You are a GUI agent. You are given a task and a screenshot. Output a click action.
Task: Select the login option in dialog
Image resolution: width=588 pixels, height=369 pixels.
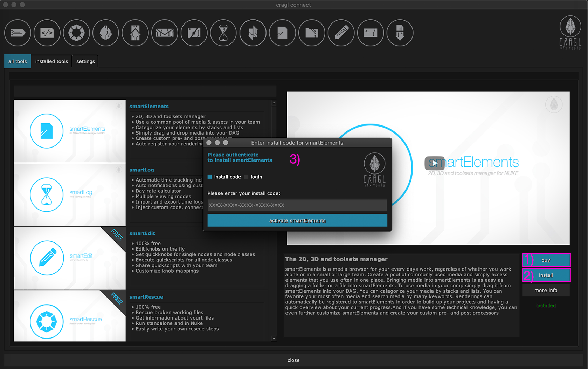pos(247,177)
